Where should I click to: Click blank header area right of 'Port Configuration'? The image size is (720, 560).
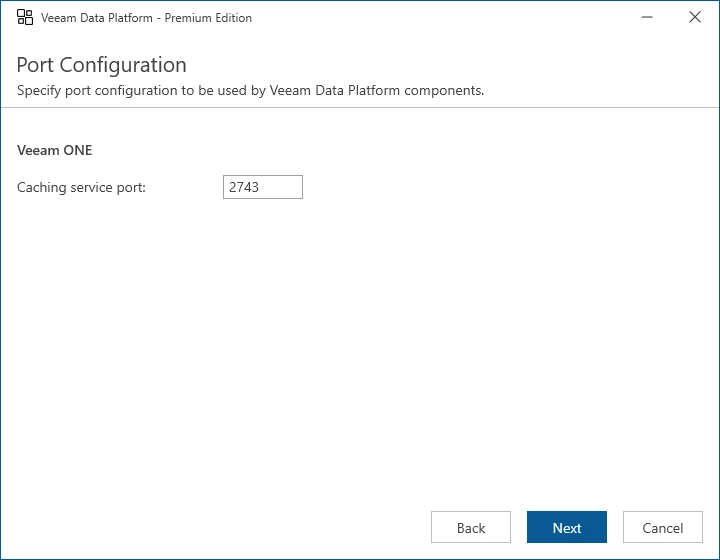pyautogui.click(x=450, y=65)
